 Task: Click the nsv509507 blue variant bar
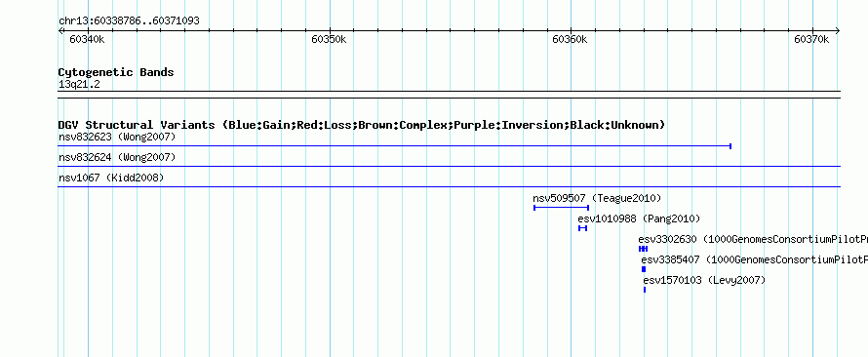[x=562, y=208]
